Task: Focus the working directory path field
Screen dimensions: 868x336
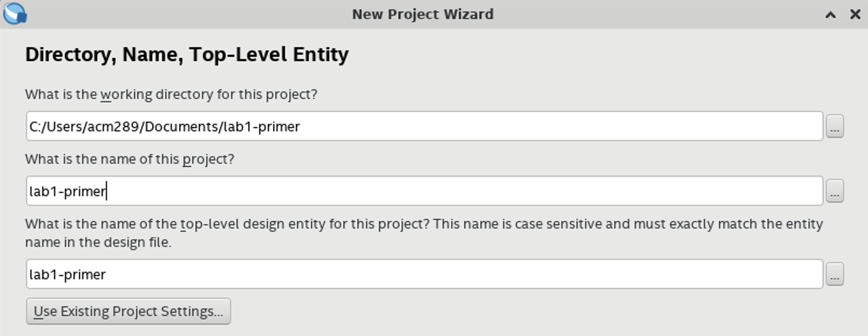Action: coord(424,126)
